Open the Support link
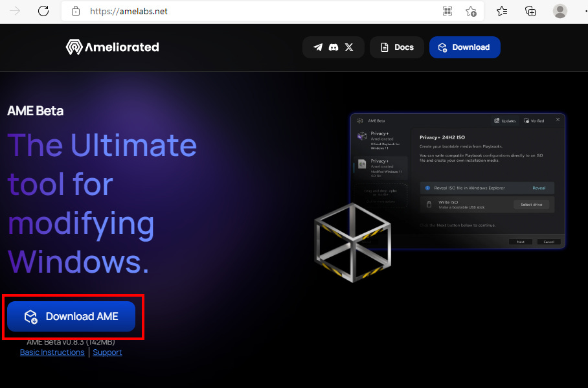 (x=107, y=352)
